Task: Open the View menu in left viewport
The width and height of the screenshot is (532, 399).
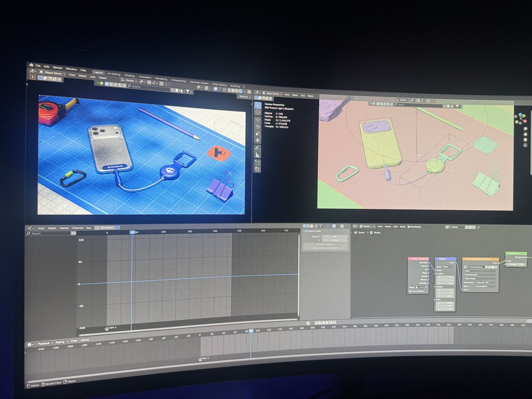Action: [x=72, y=75]
